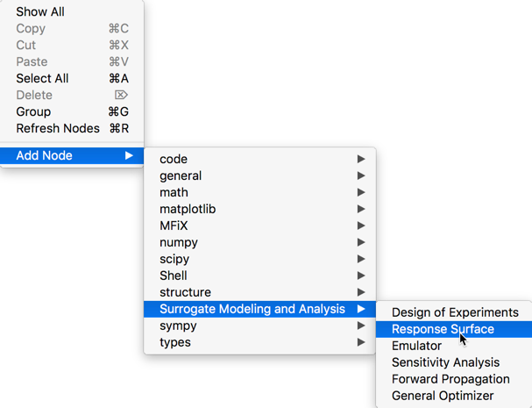This screenshot has height=408, width=532.
Task: Add an Emulator node
Action: pos(416,346)
